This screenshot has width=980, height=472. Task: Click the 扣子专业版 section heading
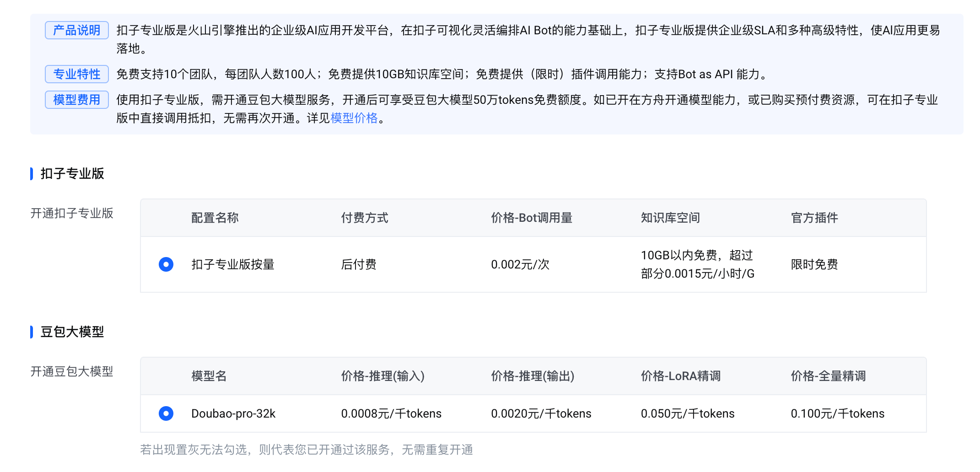(x=72, y=174)
